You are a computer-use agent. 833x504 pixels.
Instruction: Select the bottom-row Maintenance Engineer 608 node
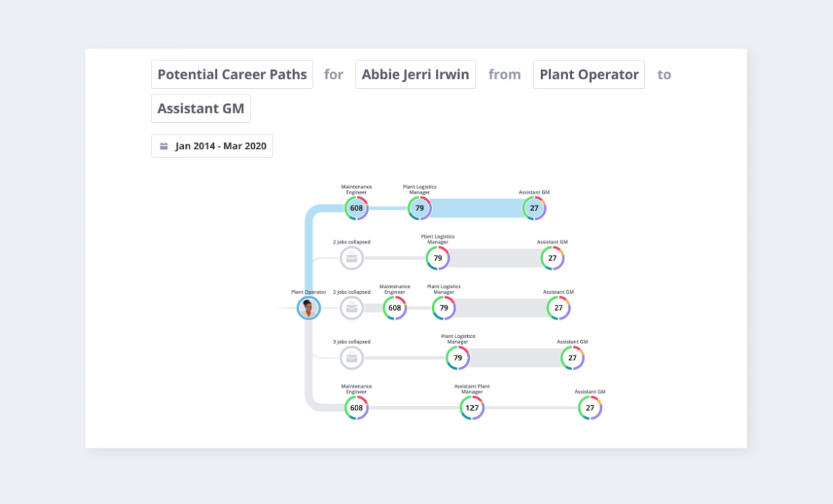pyautogui.click(x=356, y=408)
